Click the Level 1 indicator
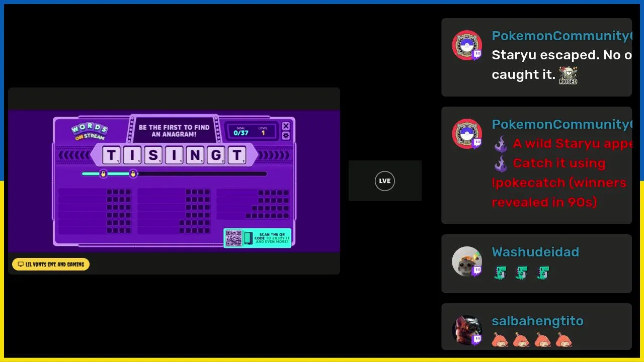 coord(263,131)
